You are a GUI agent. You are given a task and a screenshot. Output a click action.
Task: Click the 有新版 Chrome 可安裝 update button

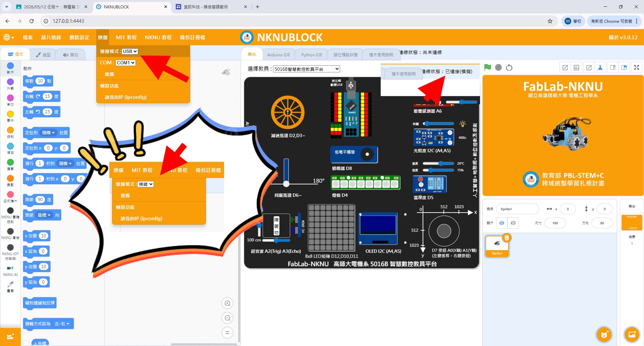pos(614,21)
